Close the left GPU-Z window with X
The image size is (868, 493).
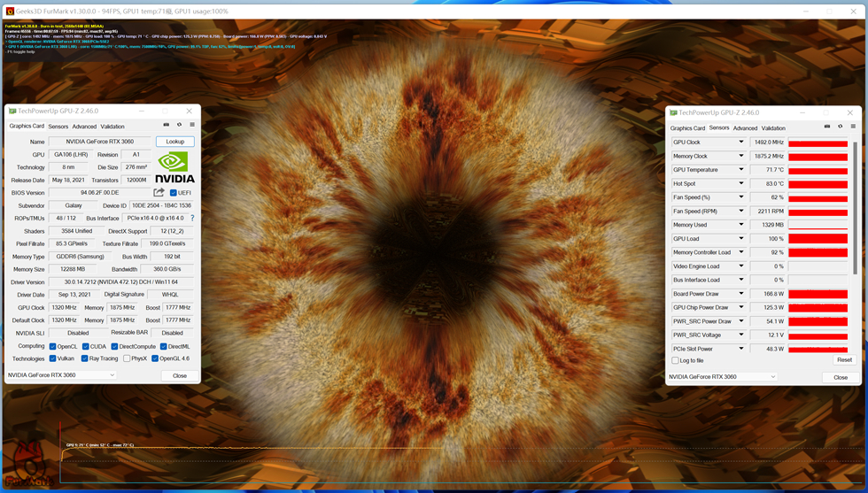pyautogui.click(x=189, y=111)
